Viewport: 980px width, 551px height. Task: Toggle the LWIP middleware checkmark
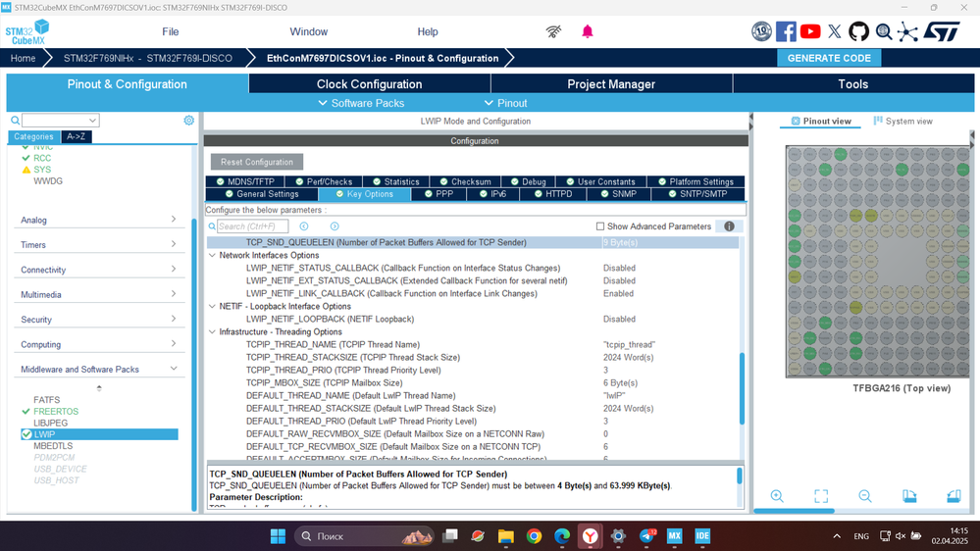(x=26, y=434)
